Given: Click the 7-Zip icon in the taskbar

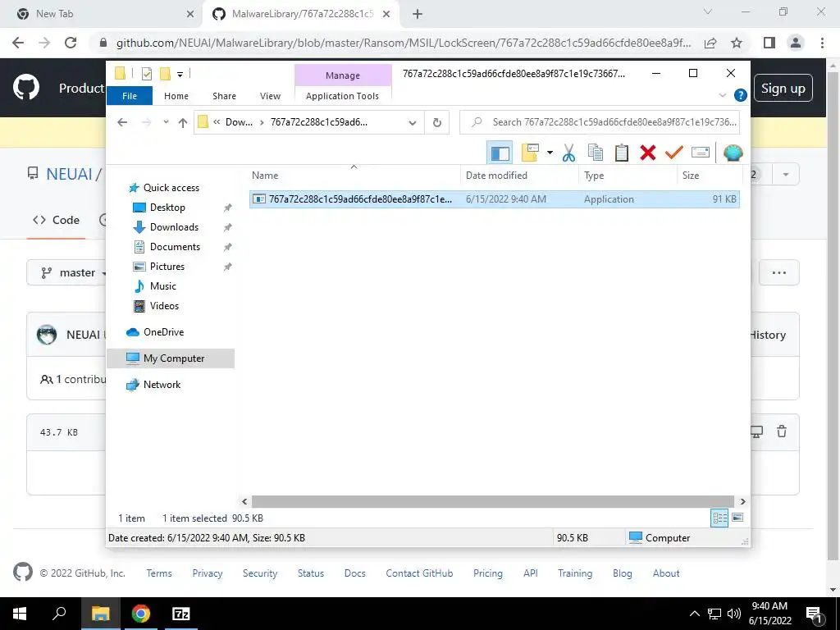Looking at the screenshot, I should 181,614.
